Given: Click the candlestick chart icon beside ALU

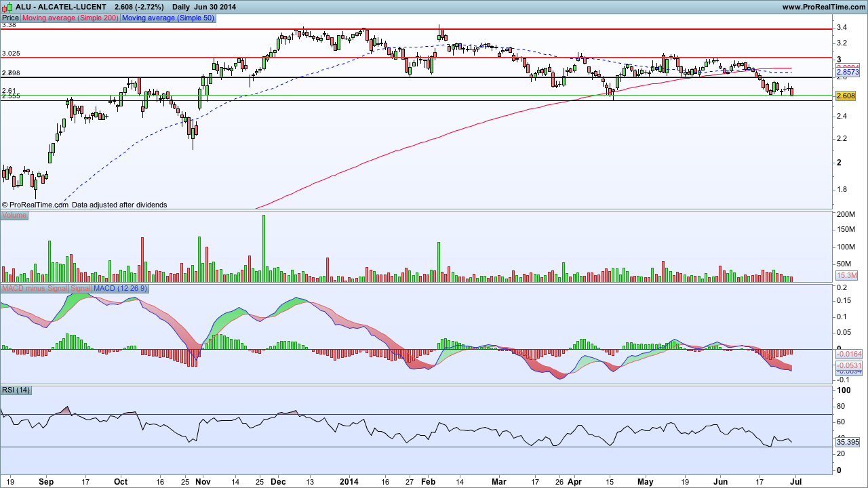Looking at the screenshot, I should pyautogui.click(x=5, y=6).
